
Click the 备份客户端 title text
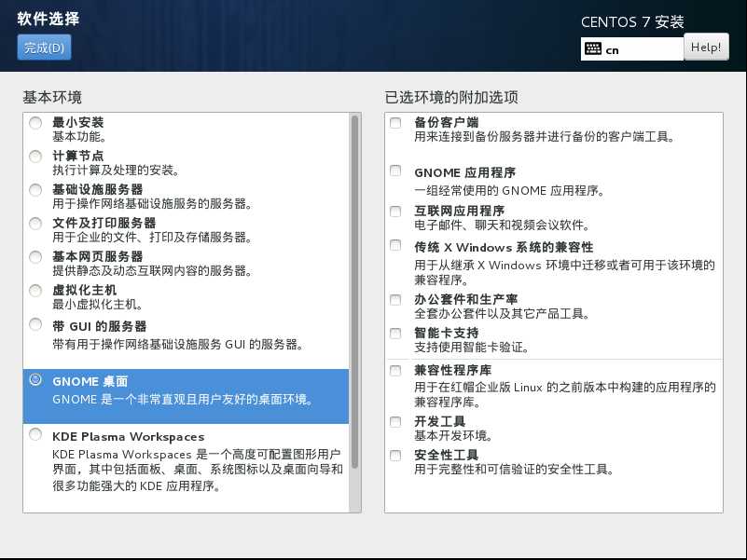(x=447, y=122)
